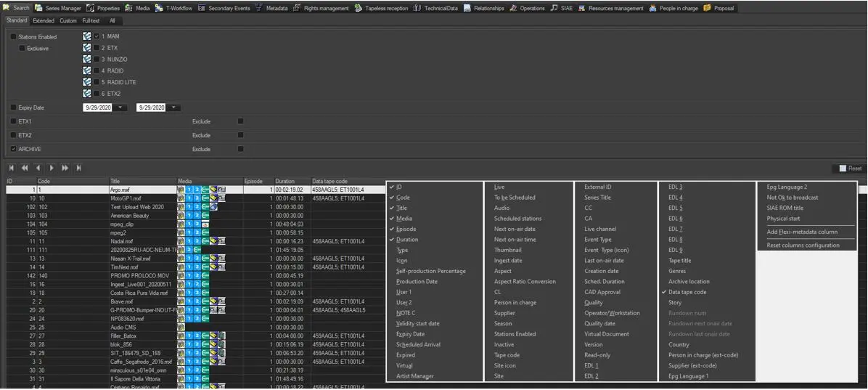Open the SIAE tab with music note
This screenshot has height=390, width=868.
coord(561,8)
